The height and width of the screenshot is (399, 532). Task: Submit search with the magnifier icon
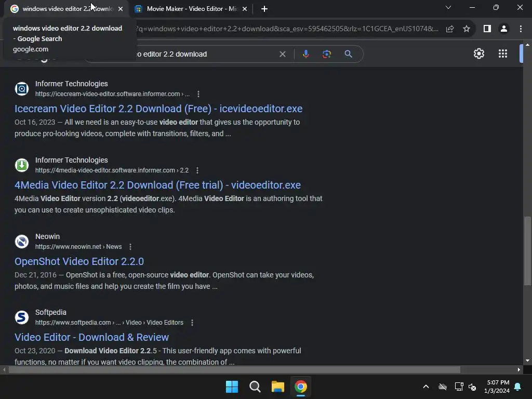[348, 54]
